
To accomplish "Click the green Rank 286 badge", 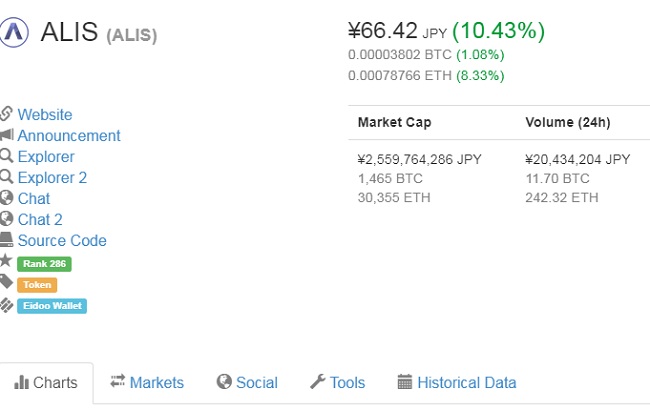I will coord(44,264).
